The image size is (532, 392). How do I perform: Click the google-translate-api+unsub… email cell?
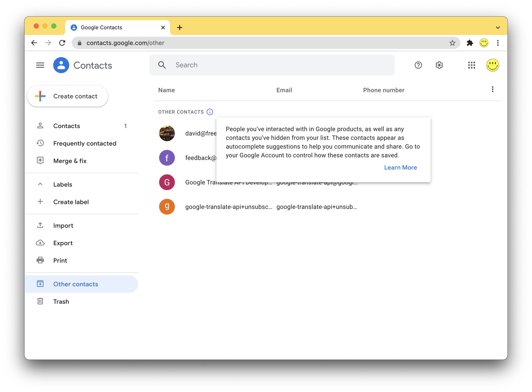point(317,207)
